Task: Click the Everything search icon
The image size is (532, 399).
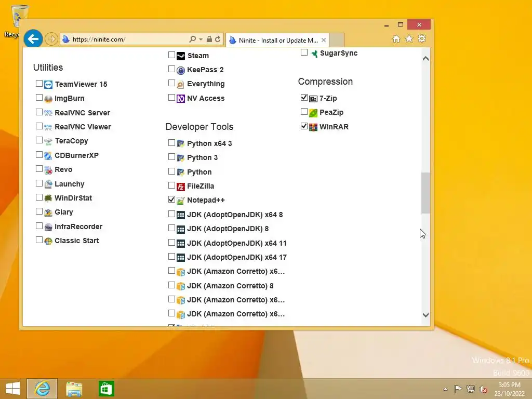Action: click(181, 84)
